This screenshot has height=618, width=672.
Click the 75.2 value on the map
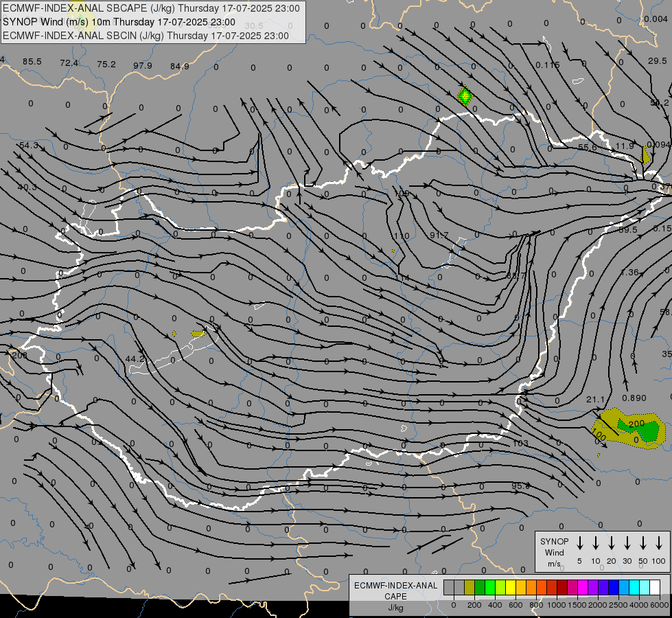pos(106,65)
